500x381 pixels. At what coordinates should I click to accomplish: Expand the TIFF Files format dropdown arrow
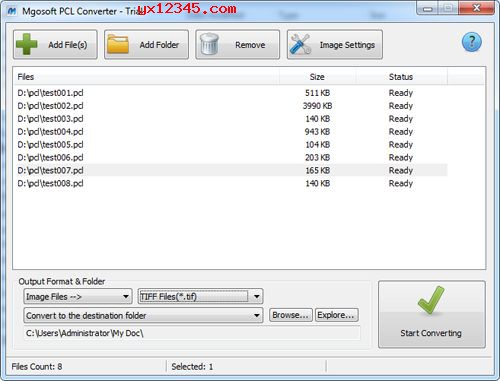click(256, 296)
